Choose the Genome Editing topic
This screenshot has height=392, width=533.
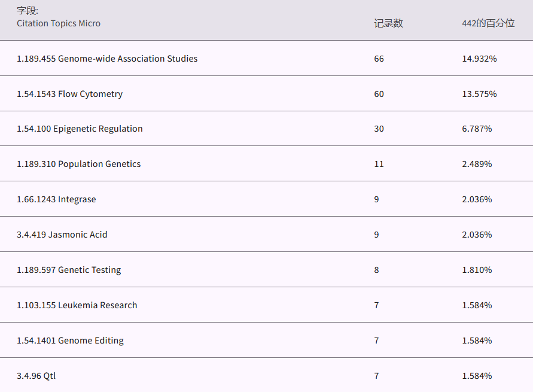70,341
